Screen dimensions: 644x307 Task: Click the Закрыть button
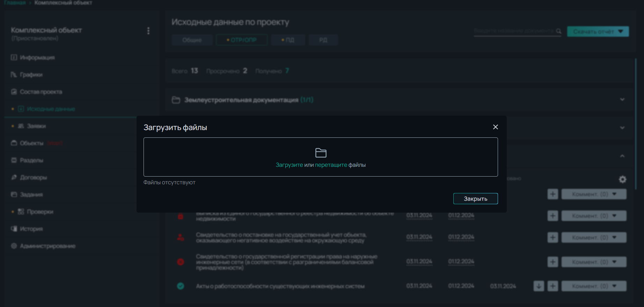(475, 199)
